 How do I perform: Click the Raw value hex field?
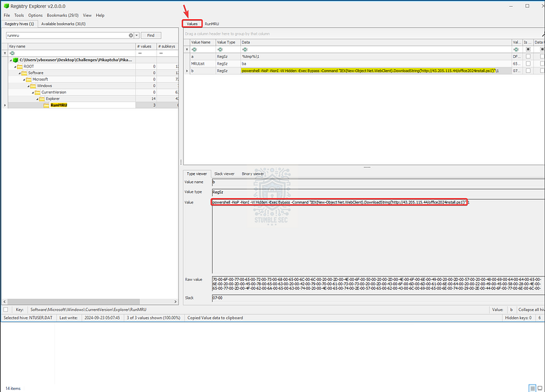(x=378, y=284)
